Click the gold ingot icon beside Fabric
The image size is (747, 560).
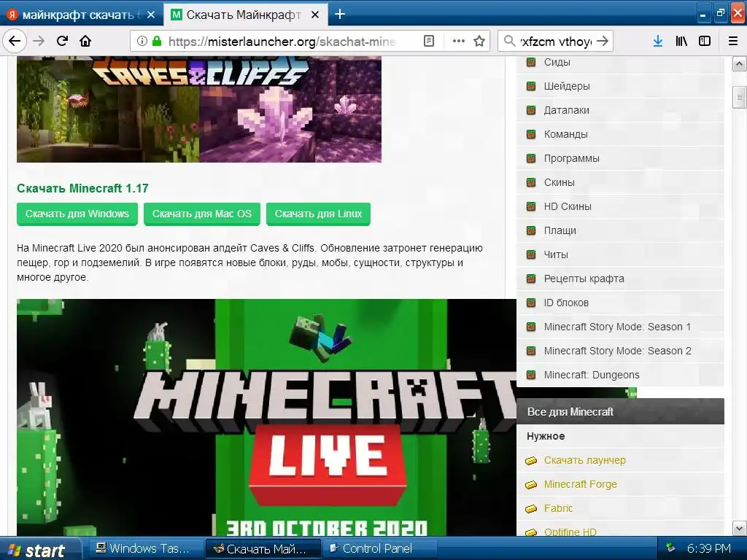coord(531,508)
